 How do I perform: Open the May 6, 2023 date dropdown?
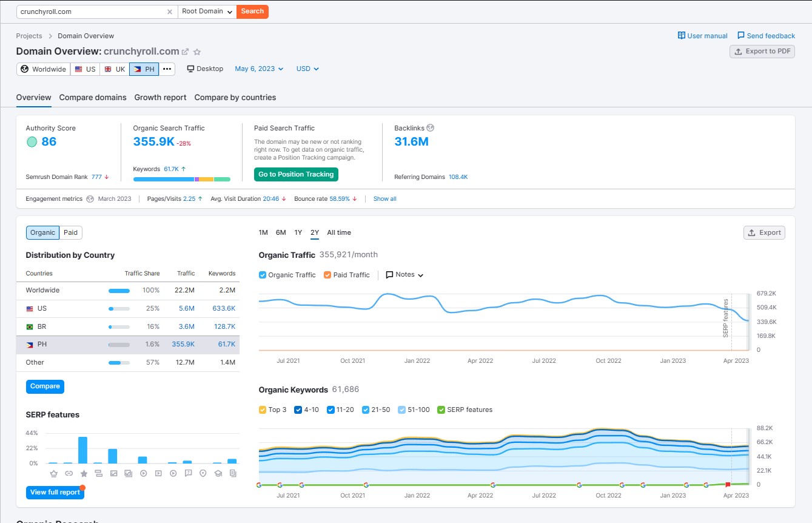[x=259, y=69]
